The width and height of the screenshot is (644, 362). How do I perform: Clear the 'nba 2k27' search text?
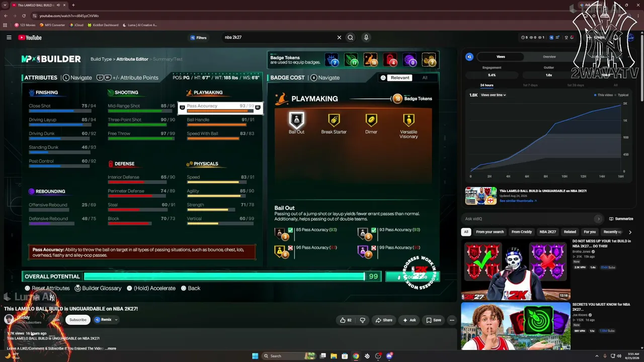339,37
